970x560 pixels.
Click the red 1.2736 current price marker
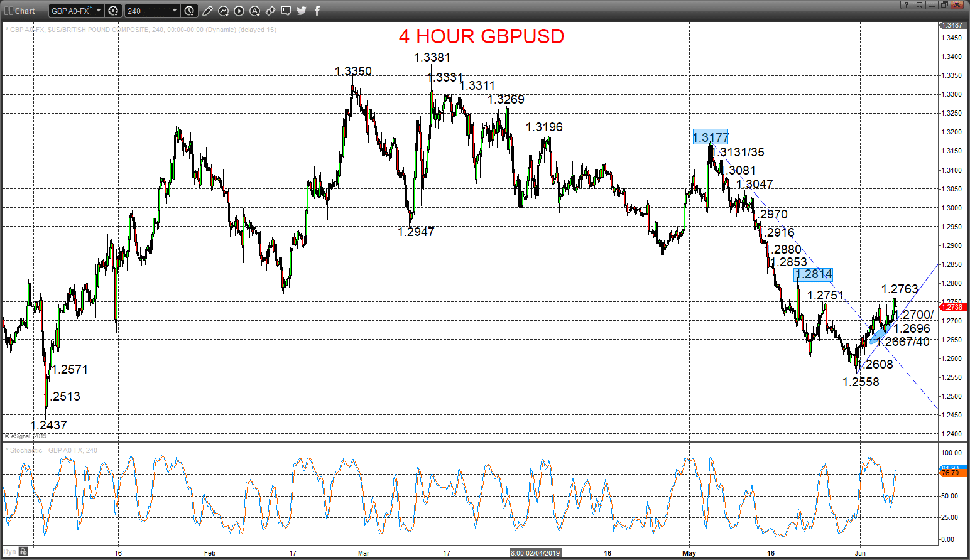coord(953,307)
